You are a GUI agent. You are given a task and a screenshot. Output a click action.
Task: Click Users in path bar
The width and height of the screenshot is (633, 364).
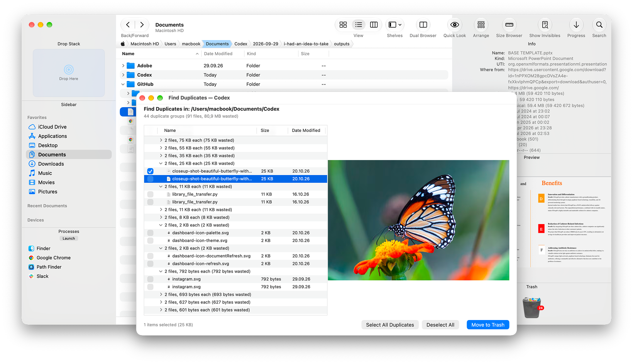pyautogui.click(x=170, y=44)
